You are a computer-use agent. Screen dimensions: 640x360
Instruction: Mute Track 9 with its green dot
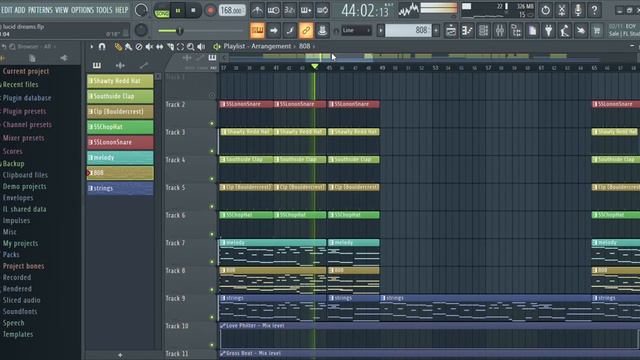pyautogui.click(x=212, y=317)
